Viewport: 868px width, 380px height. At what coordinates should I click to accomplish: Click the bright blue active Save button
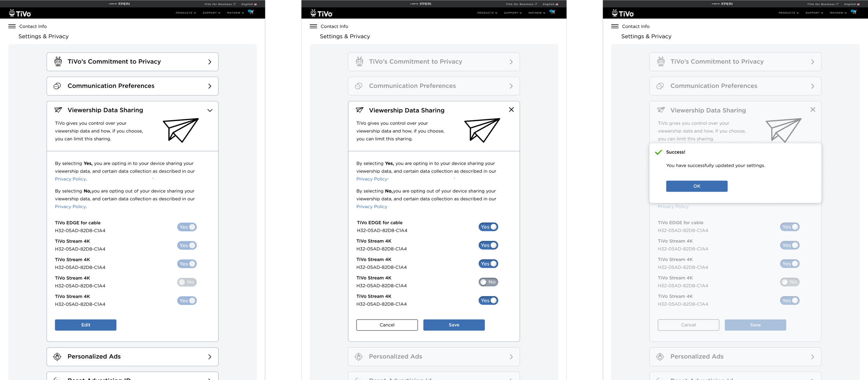(x=453, y=325)
